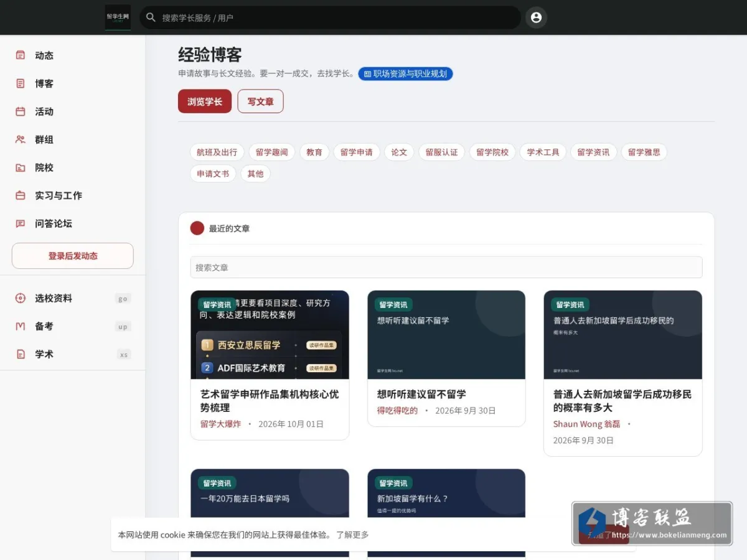Open the 群组 people icon in sidebar
Image resolution: width=747 pixels, height=560 pixels.
(x=21, y=139)
